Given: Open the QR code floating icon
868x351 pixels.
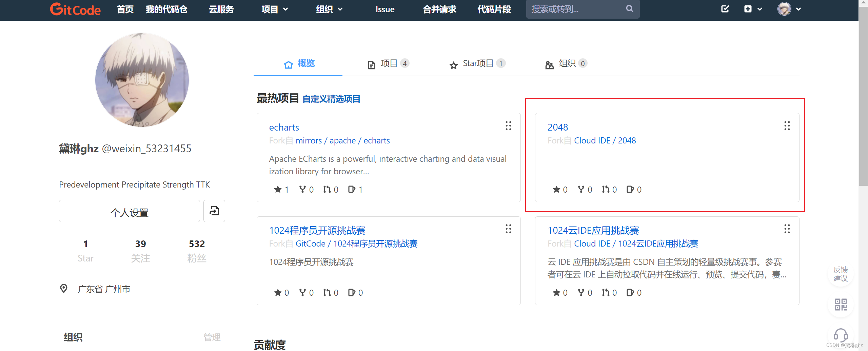Looking at the screenshot, I should point(841,305).
